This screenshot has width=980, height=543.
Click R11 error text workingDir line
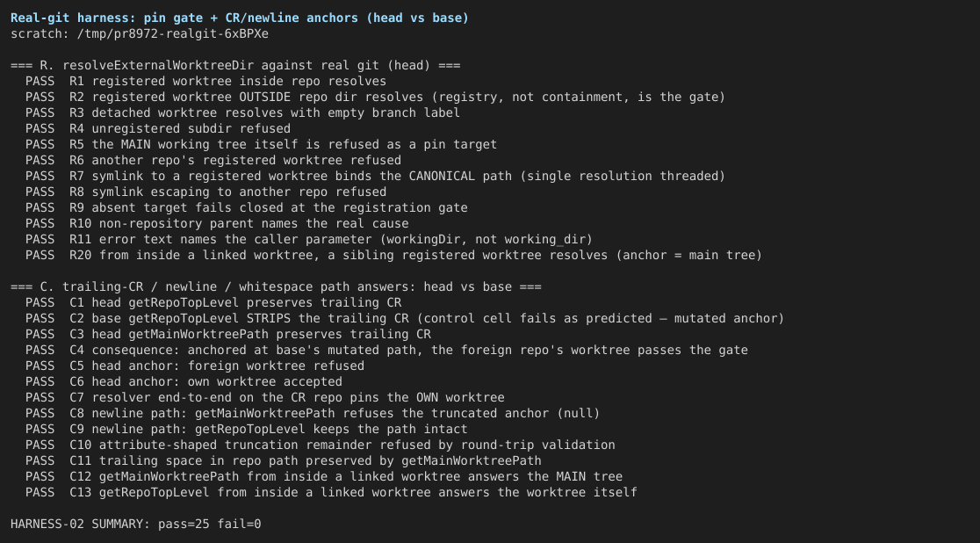point(309,240)
